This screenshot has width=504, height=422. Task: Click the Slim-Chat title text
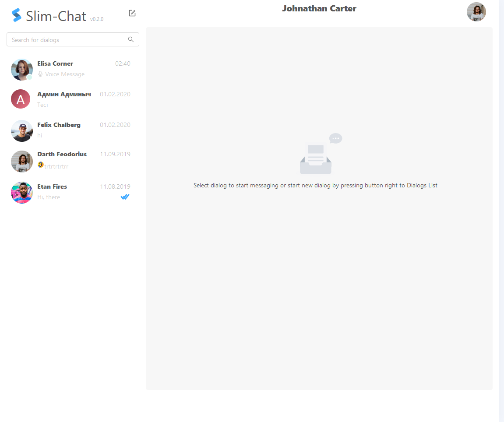pyautogui.click(x=56, y=16)
